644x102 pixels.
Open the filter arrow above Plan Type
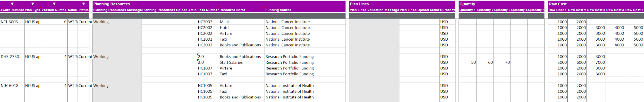pyautogui.click(x=32, y=4)
